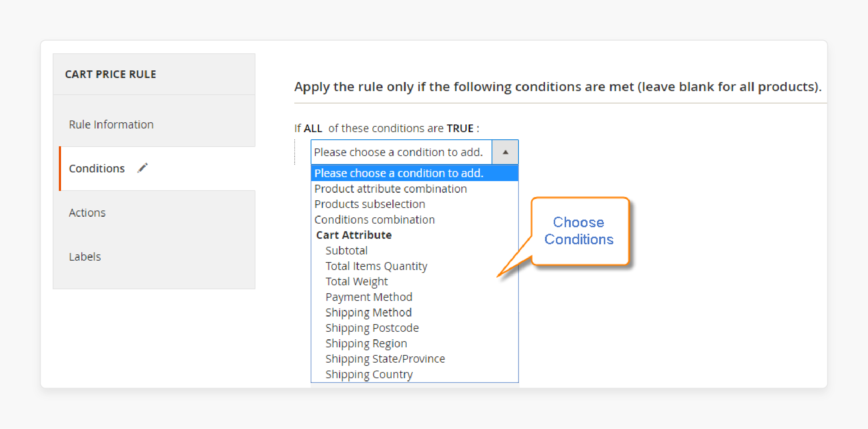Select the Conditions tab in sidebar
The image size is (868, 429).
coord(96,168)
